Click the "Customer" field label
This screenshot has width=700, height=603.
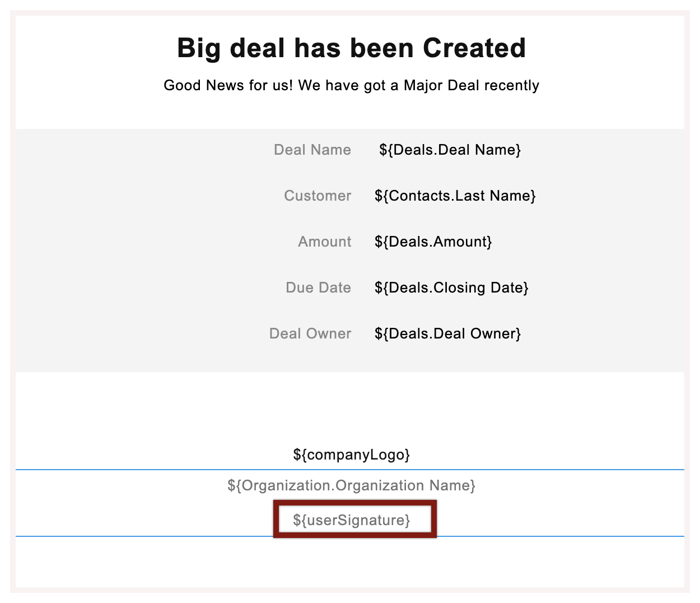click(x=318, y=196)
